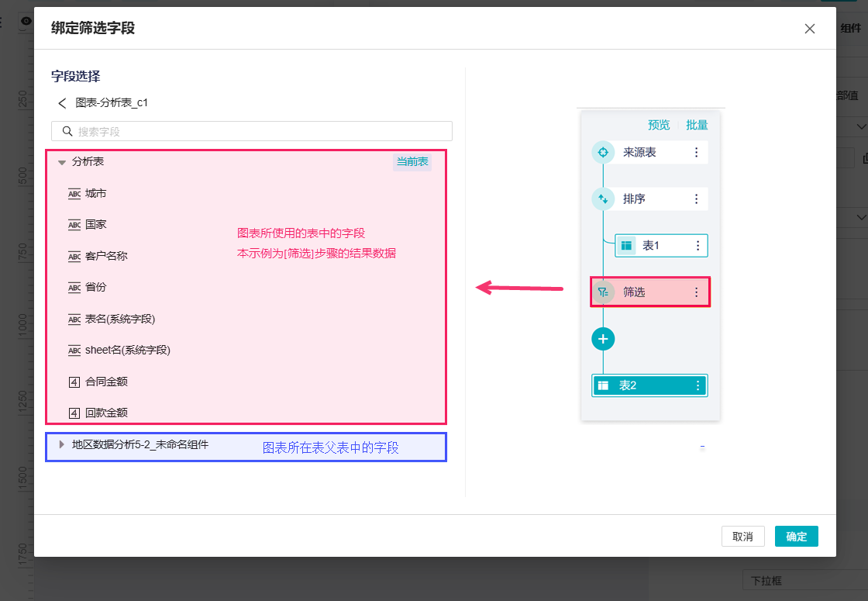Click the 来源表 step label
Image resolution: width=868 pixels, height=601 pixels.
[639, 152]
